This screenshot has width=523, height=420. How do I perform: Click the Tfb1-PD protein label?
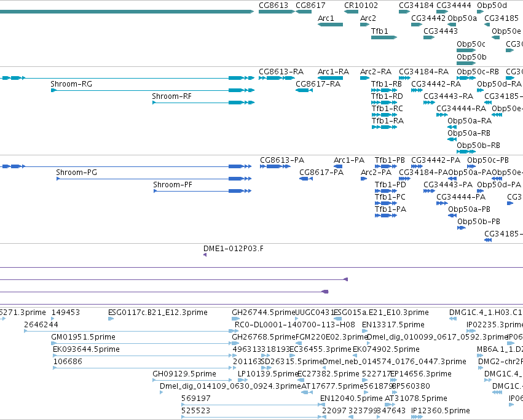tap(390, 185)
